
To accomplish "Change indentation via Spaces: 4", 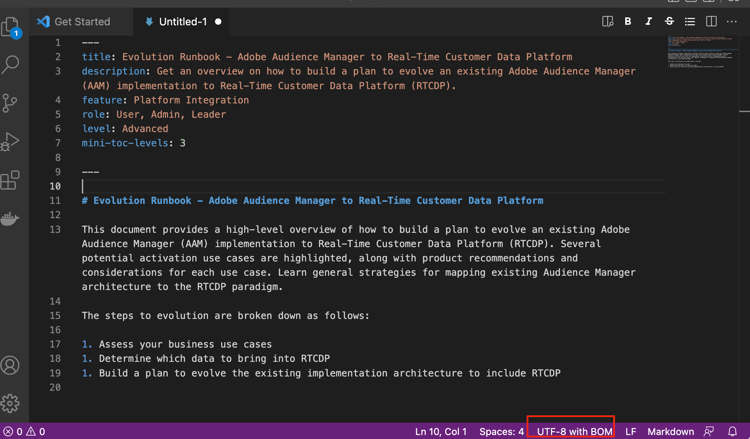I will pyautogui.click(x=501, y=431).
